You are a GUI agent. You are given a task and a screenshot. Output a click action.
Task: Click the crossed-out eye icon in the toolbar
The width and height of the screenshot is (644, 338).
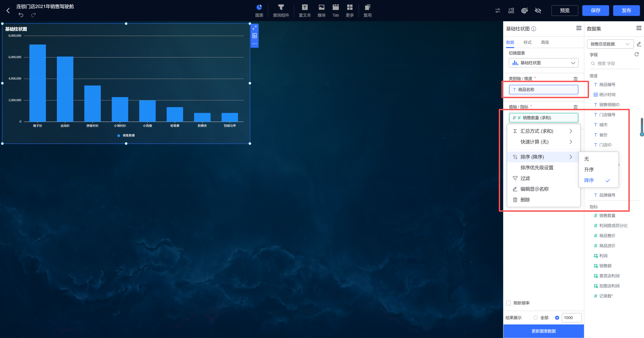[x=538, y=11]
